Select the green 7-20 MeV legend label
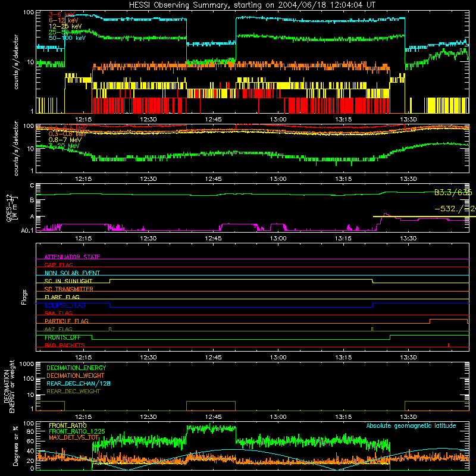The image size is (476, 476). click(64, 146)
